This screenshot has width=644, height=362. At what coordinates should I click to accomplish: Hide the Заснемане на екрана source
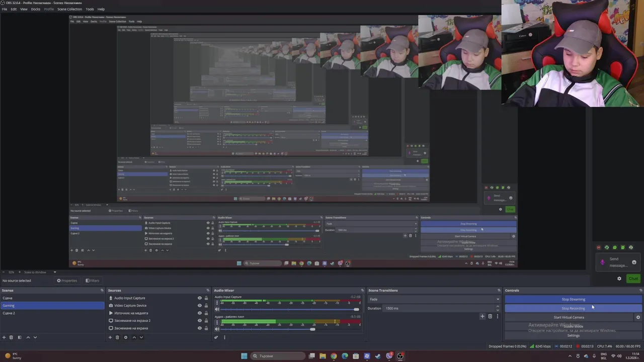point(199,328)
